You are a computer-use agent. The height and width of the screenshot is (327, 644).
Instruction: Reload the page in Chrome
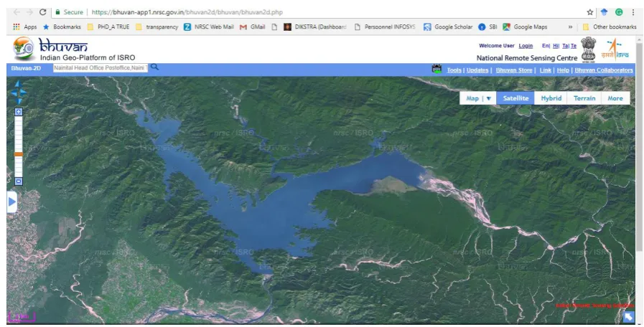coord(42,12)
